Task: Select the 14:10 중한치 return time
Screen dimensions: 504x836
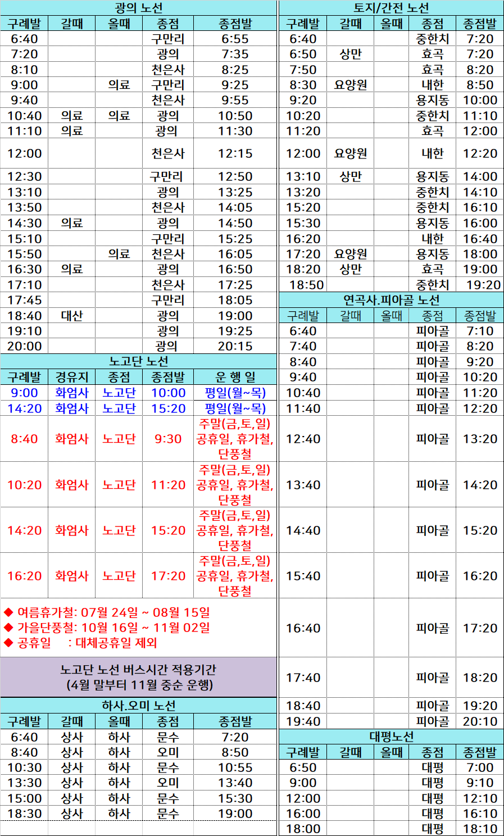Action: (x=480, y=192)
